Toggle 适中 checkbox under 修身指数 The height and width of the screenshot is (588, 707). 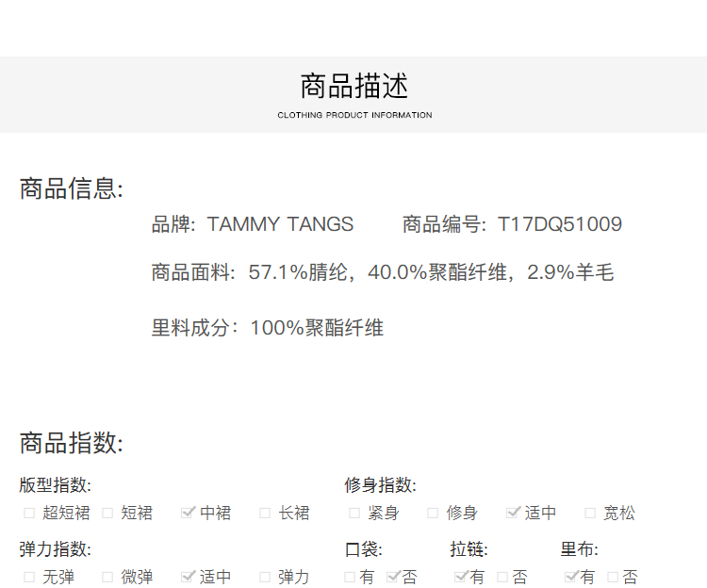[513, 513]
